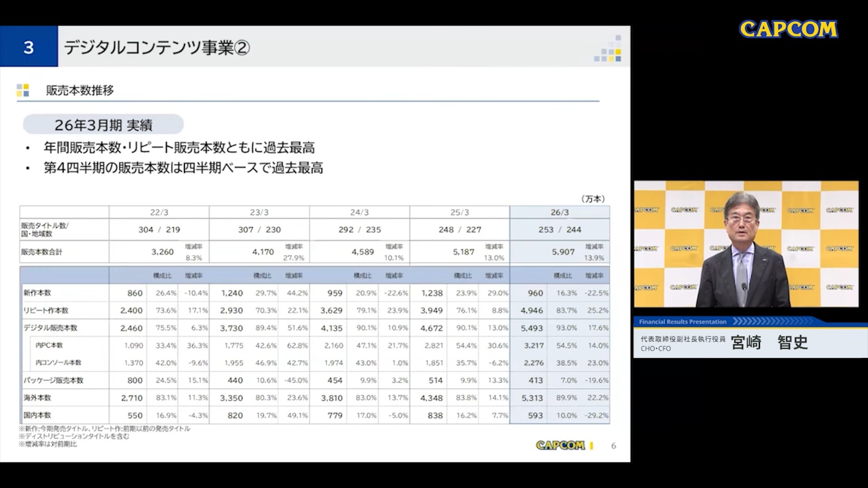
Task: Click the blue section number 3 box
Action: click(29, 47)
